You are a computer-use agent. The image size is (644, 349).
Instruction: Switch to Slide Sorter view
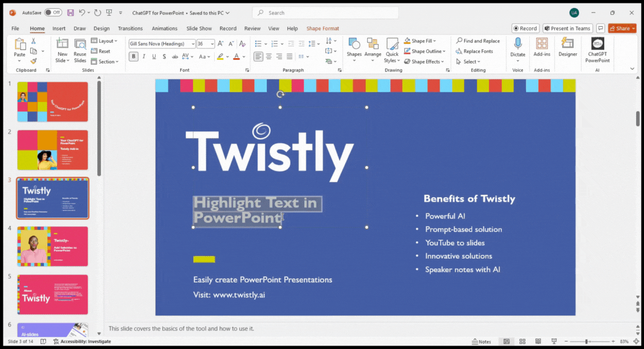pyautogui.click(x=522, y=341)
